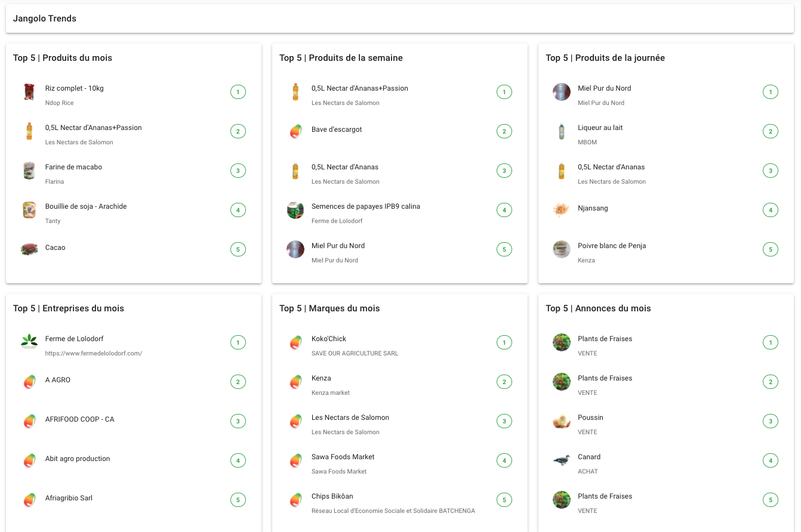Open the AFRIFOOD COOP - CA entry
Screen dimensions: 801x532
click(x=80, y=419)
